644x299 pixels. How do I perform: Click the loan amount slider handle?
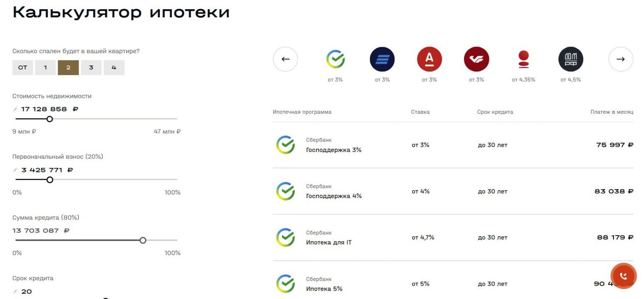(143, 240)
